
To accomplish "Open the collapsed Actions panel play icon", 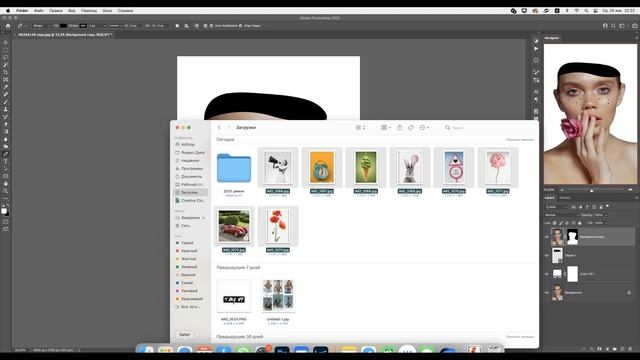I will coord(536,49).
